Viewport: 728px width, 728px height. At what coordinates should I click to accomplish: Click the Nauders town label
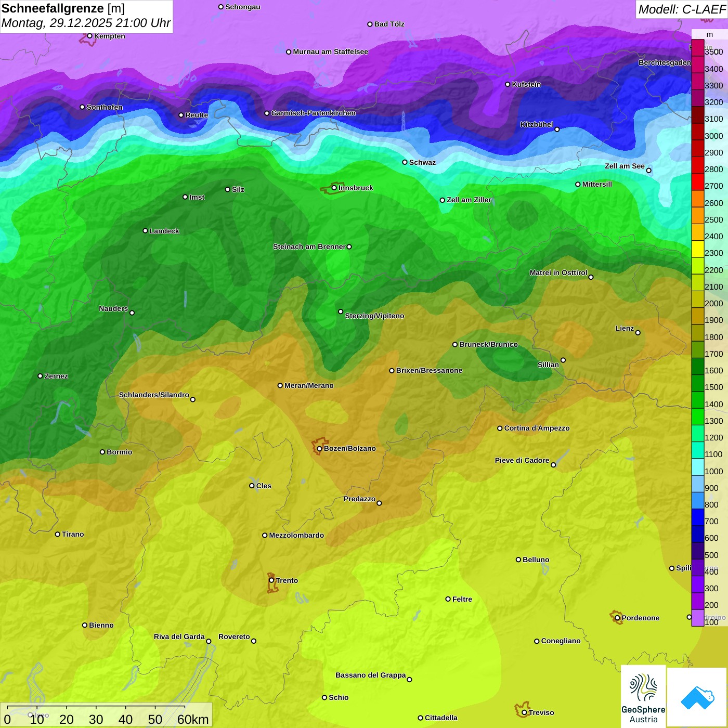(x=113, y=308)
